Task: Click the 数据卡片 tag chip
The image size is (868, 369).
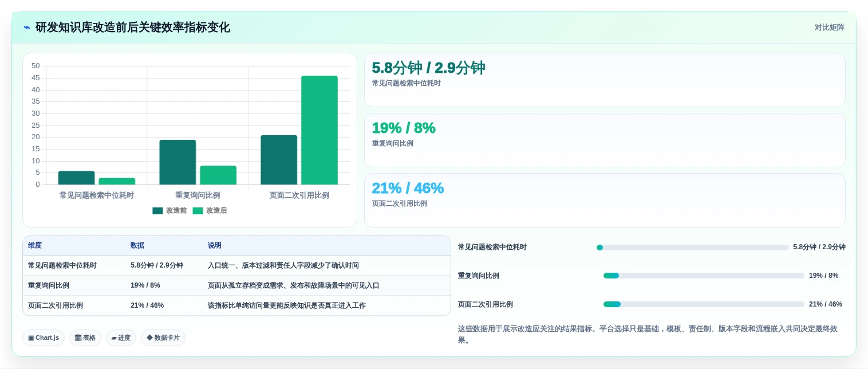Action: click(163, 338)
